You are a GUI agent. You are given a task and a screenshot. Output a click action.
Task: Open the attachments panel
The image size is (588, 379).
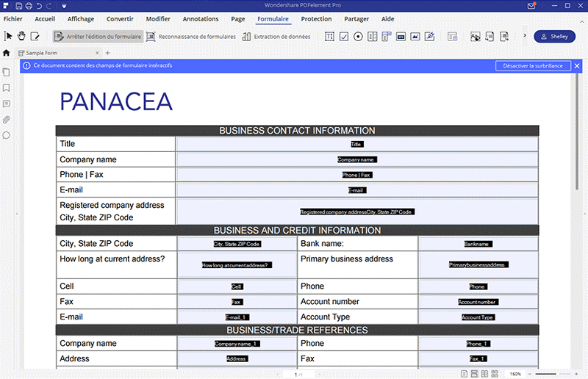coord(6,120)
